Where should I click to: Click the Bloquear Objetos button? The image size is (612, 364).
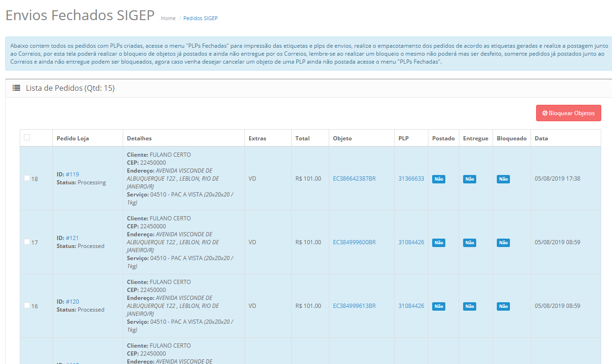[568, 113]
